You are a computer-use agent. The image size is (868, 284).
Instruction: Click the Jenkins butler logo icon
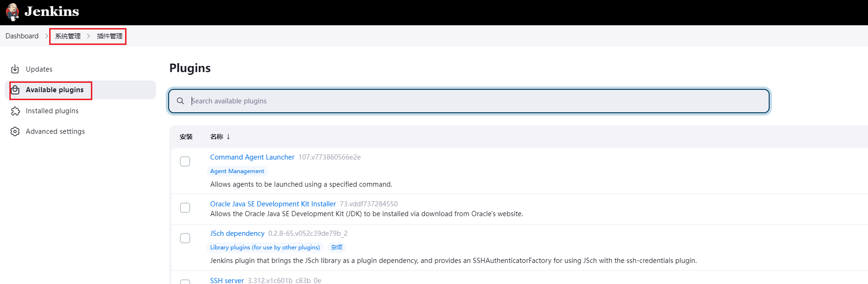[13, 12]
